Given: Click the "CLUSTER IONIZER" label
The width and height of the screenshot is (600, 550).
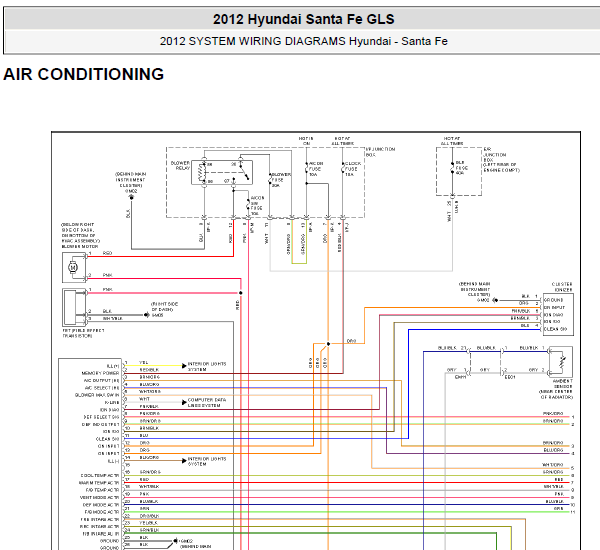Looking at the screenshot, I should 562,287.
